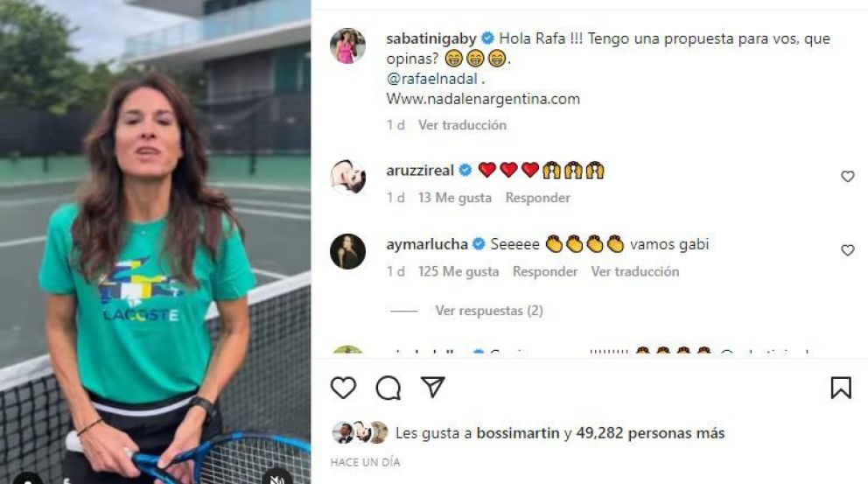Open aruzzireal avatar

point(347,177)
